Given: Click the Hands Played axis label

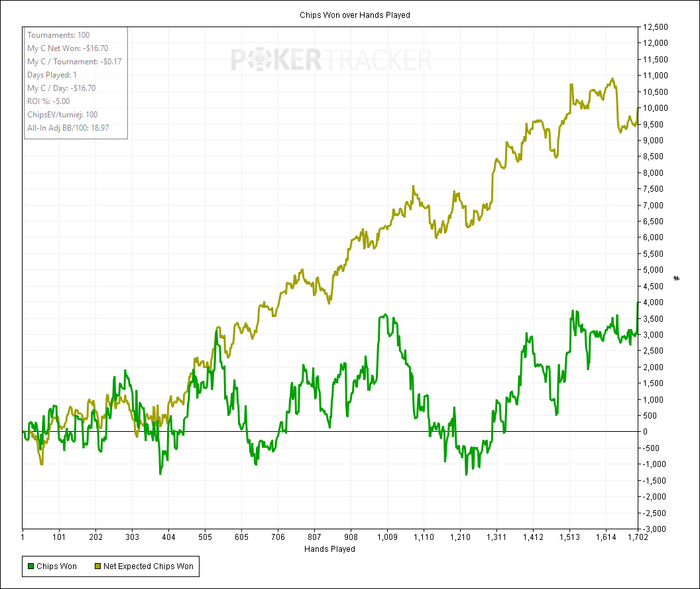Looking at the screenshot, I should (x=329, y=549).
